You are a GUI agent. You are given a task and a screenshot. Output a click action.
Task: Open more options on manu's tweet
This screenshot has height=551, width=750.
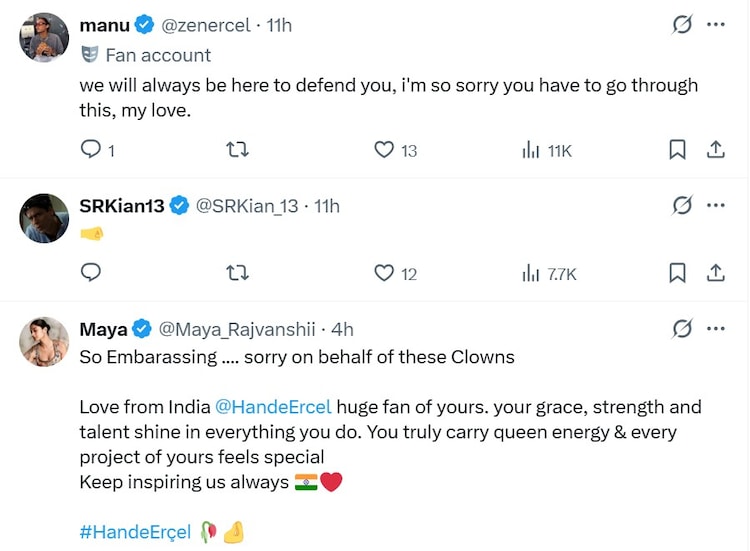click(716, 25)
